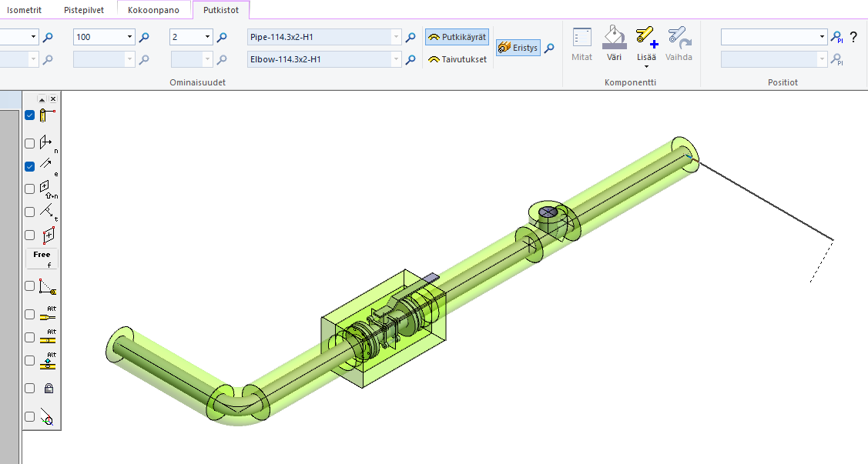Click the Free snap mode button
This screenshot has height=464, width=868.
pos(42,258)
